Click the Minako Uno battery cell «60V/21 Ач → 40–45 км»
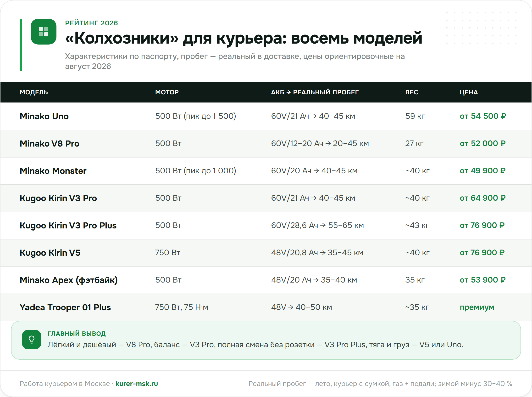This screenshot has width=532, height=397. click(x=313, y=116)
